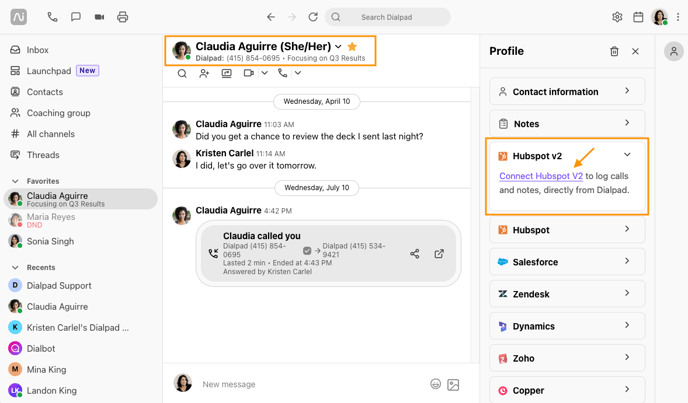Screen dimensions: 688x403
Task: Open call details external link icon
Action: pos(439,254)
